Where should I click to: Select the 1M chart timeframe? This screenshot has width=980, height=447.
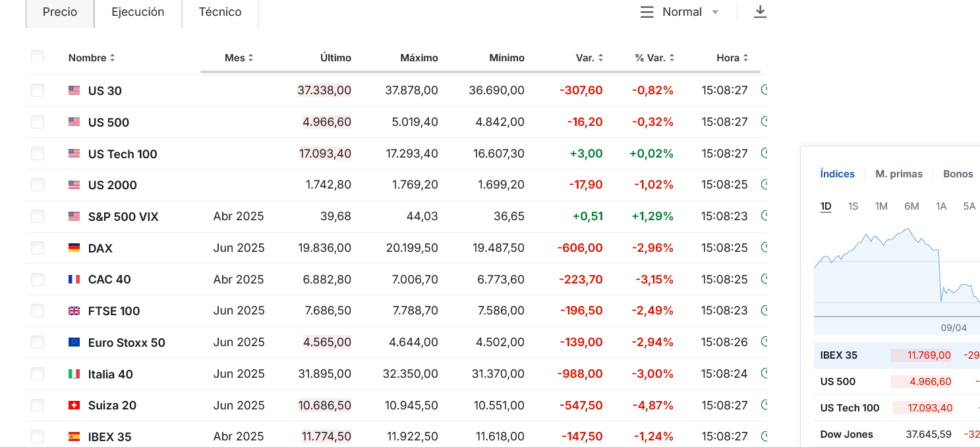[881, 206]
